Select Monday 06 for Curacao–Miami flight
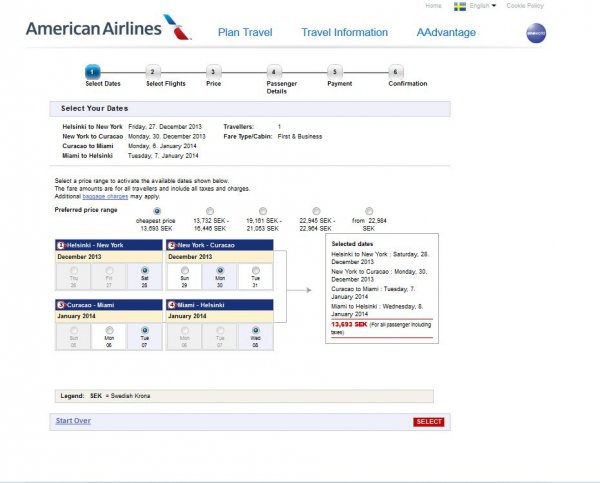The width and height of the screenshot is (600, 483). click(112, 330)
